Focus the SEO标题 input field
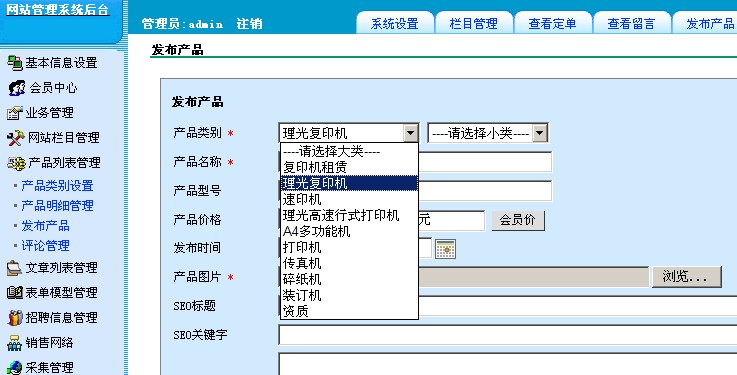 [x=578, y=306]
